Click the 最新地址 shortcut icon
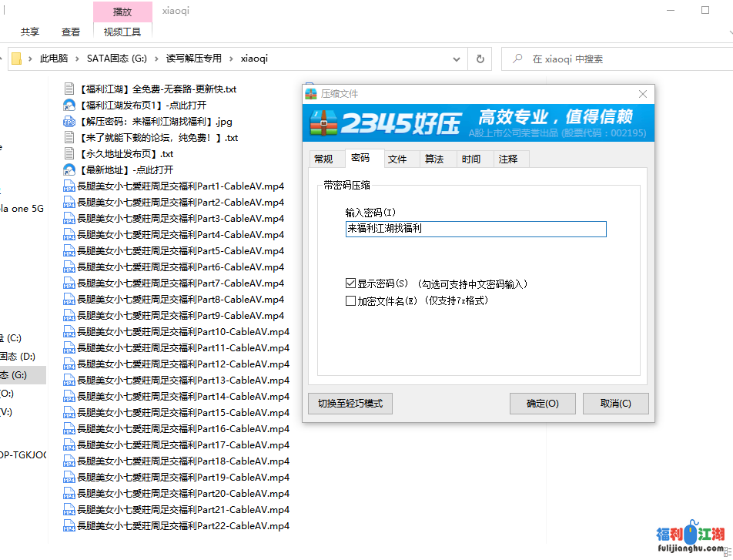The width and height of the screenshot is (733, 560). (x=69, y=170)
